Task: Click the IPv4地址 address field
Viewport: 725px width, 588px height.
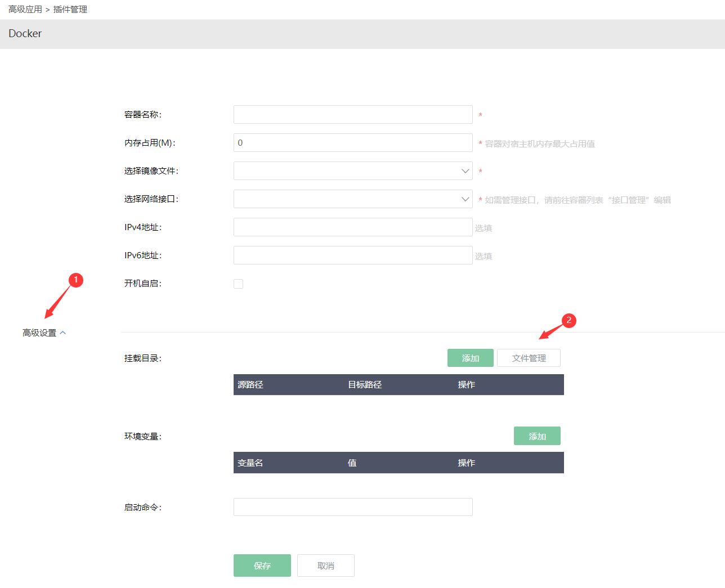Action: tap(352, 227)
